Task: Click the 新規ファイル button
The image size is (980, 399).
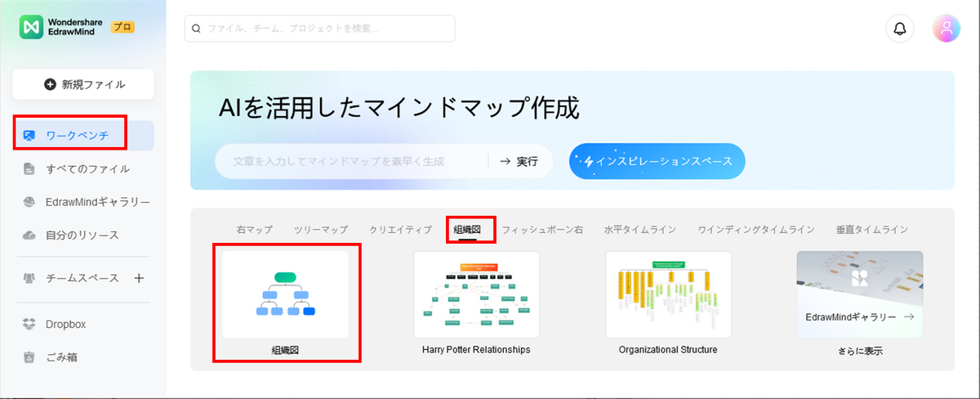Action: 83,84
